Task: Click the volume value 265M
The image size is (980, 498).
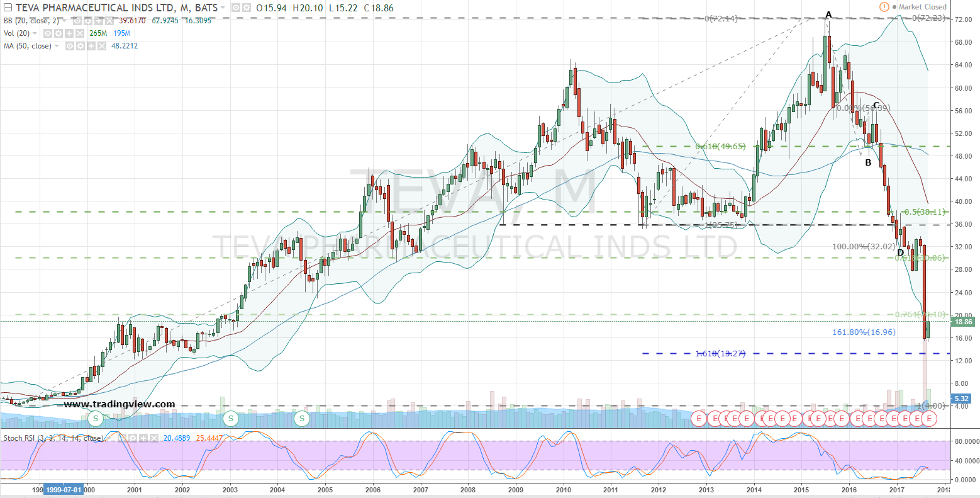Action: tap(97, 33)
